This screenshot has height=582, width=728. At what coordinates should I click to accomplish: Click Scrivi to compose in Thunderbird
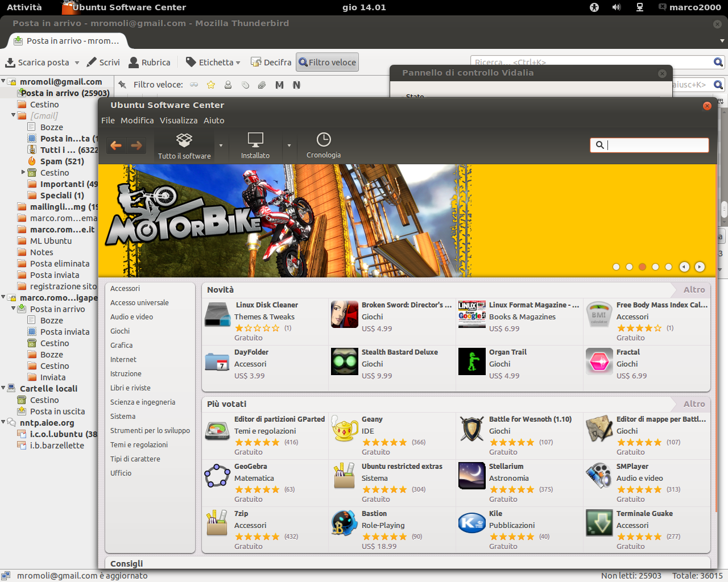pyautogui.click(x=103, y=63)
